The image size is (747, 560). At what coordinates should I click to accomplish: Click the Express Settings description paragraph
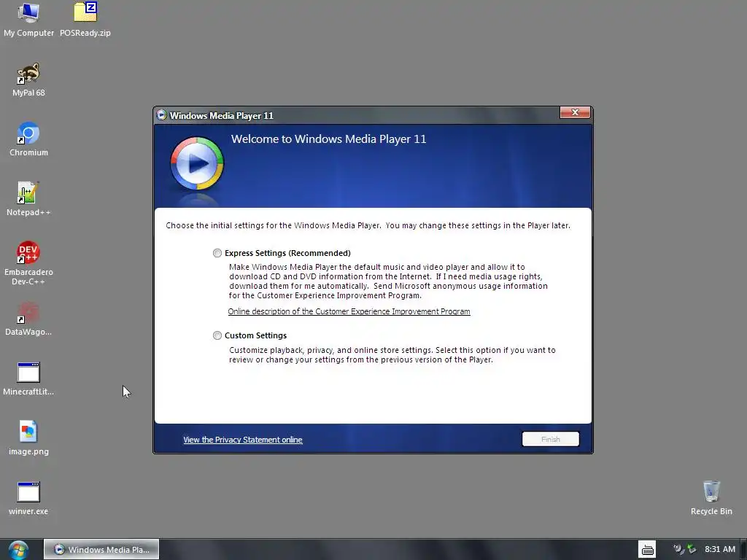tap(388, 281)
